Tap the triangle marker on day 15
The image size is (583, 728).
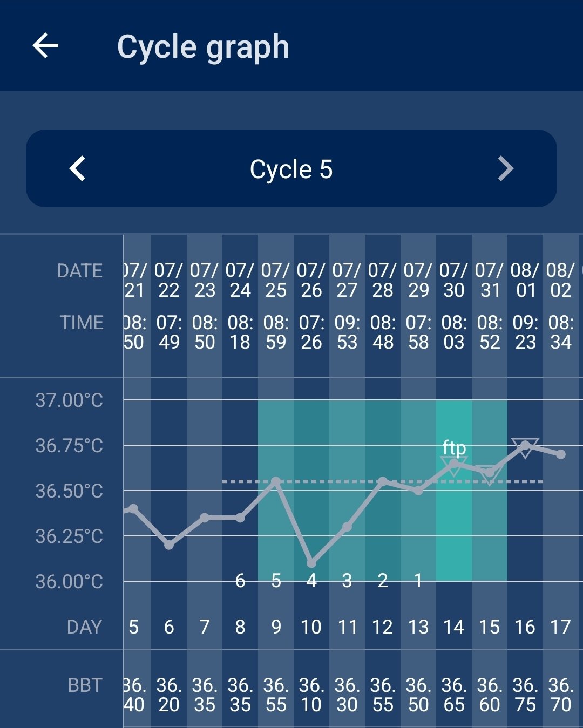[x=490, y=474]
